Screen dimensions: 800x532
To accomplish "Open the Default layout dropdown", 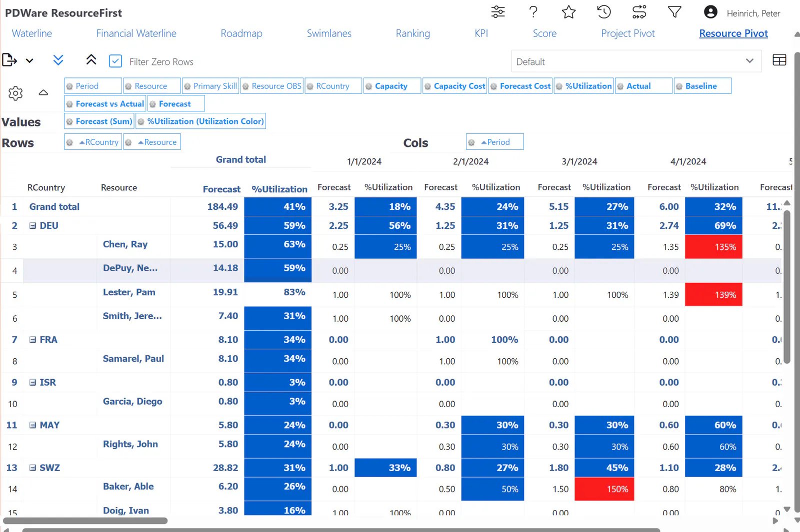I will coord(636,61).
